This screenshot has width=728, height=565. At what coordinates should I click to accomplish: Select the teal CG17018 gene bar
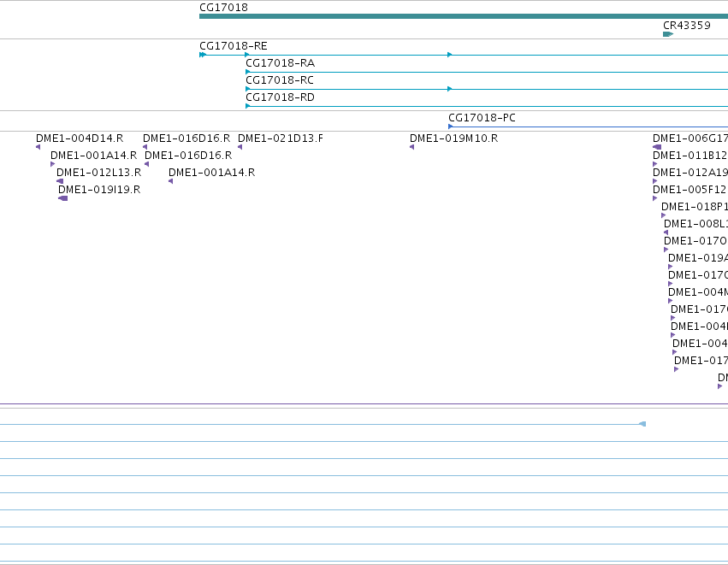coord(464,16)
